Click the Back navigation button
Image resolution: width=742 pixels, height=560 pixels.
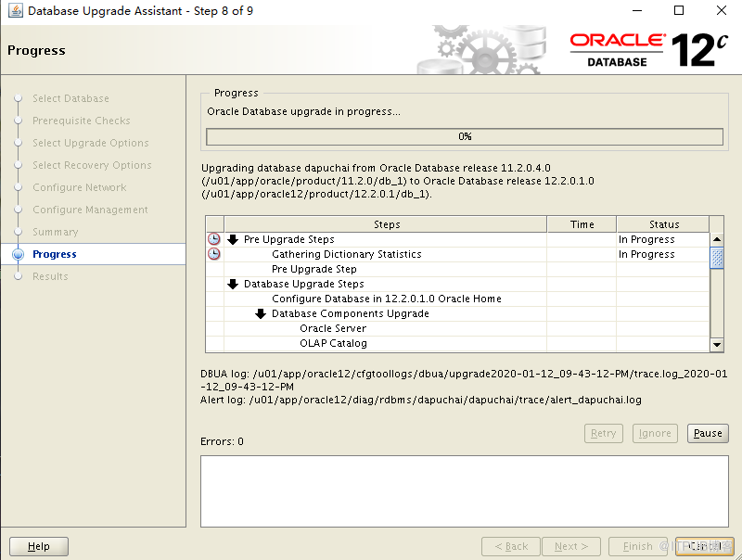511,546
